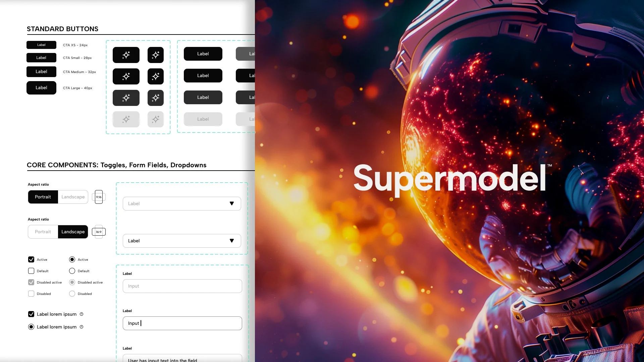
Task: Check the Default checkbox
Action: coord(31,271)
